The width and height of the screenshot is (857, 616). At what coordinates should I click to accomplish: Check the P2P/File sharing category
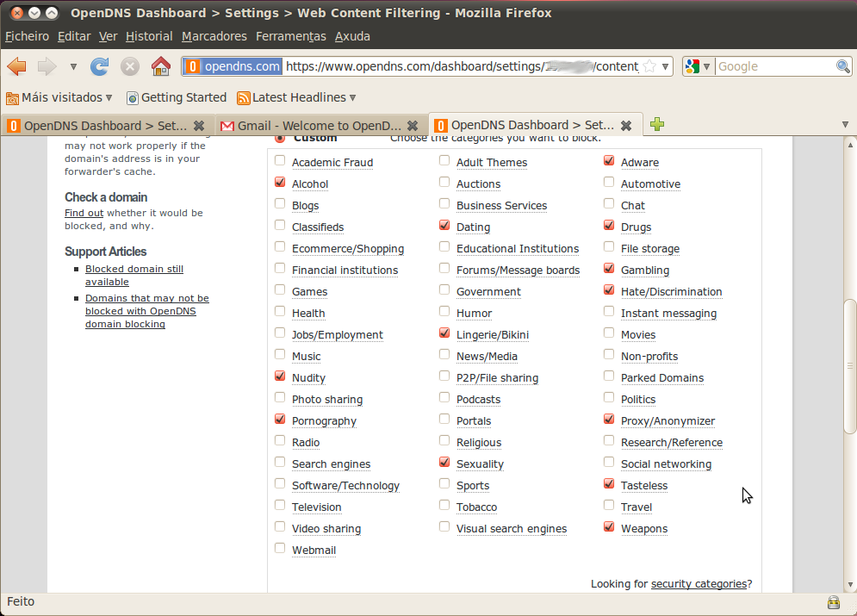point(444,376)
